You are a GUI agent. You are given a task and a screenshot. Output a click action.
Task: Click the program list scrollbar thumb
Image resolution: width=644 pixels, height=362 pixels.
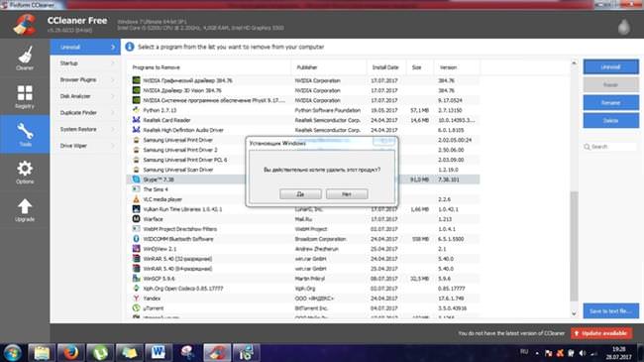tap(574, 246)
